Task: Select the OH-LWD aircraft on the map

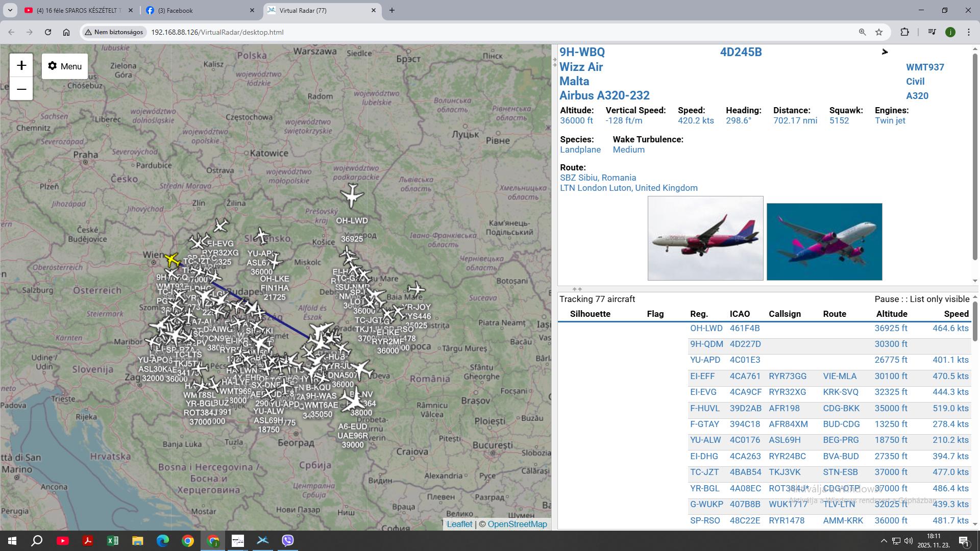Action: coord(352,195)
